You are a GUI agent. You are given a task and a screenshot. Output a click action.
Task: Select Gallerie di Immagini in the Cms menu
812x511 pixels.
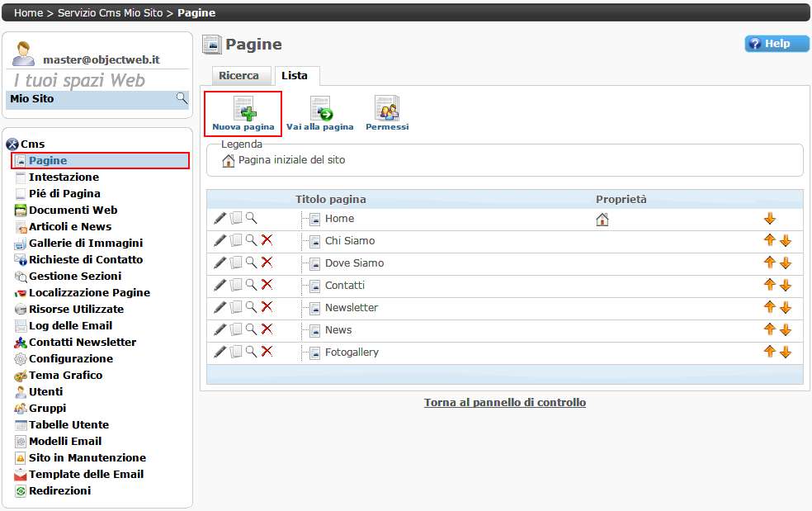pos(85,243)
